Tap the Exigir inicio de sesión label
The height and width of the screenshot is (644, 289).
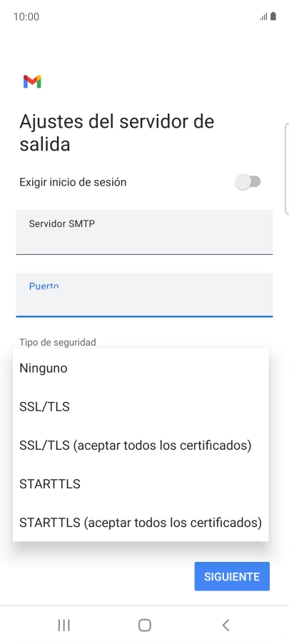(73, 182)
